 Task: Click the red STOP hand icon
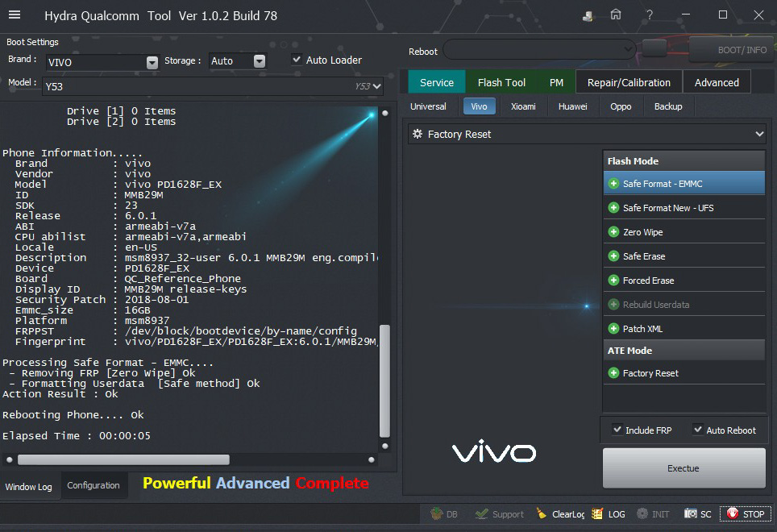[x=733, y=513]
